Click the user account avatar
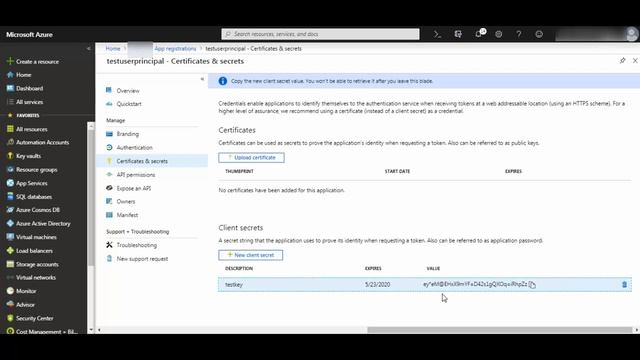This screenshot has width=640, height=360. point(632,34)
